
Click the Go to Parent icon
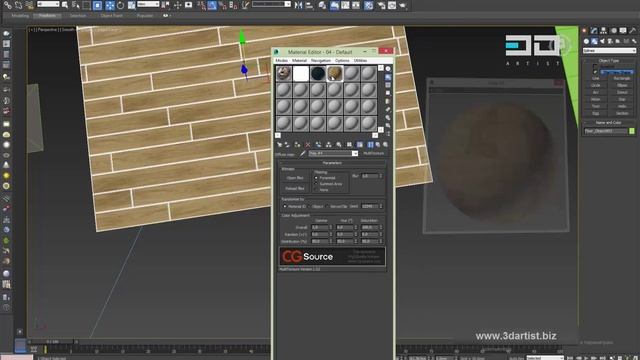(378, 144)
